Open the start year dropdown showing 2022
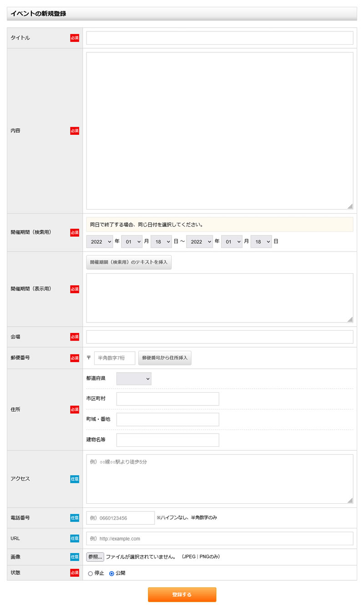Image resolution: width=364 pixels, height=609 pixels. (99, 241)
